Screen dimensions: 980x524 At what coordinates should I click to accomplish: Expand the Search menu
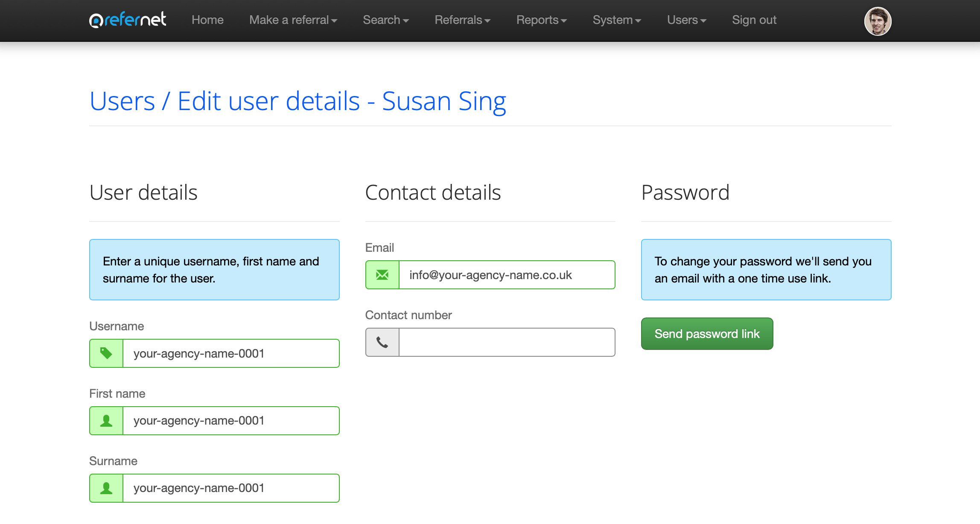point(385,20)
